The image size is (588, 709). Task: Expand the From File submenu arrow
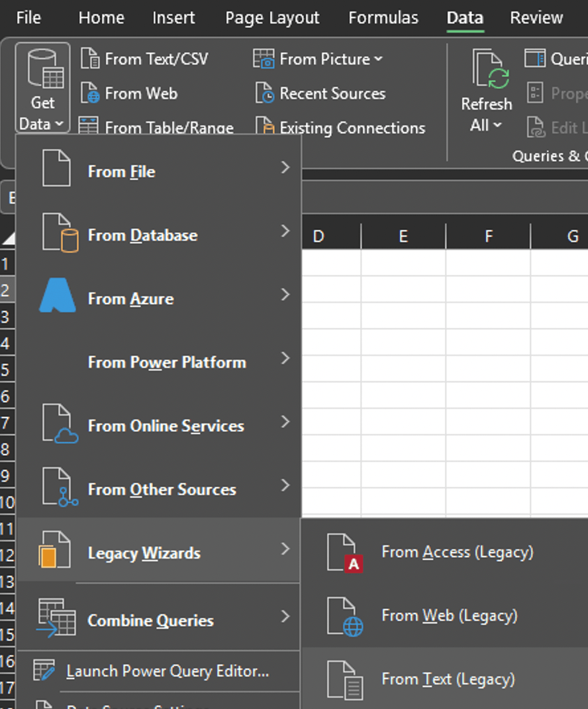click(x=285, y=167)
